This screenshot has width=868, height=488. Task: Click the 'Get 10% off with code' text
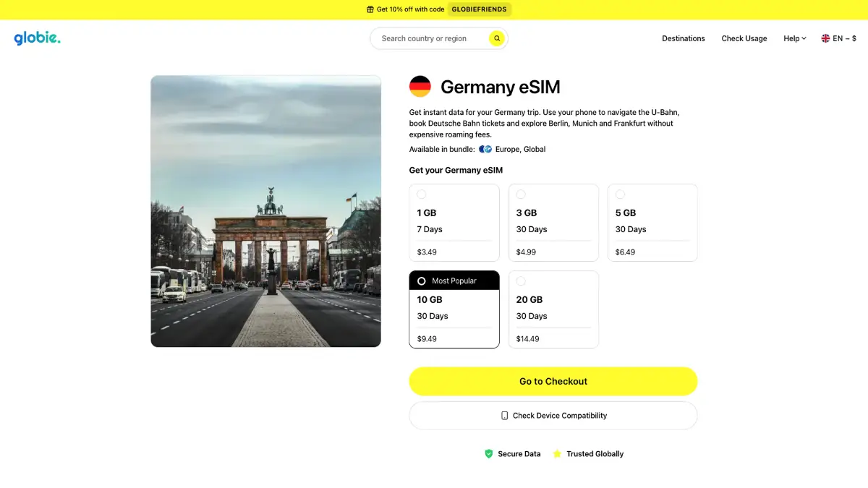(410, 9)
